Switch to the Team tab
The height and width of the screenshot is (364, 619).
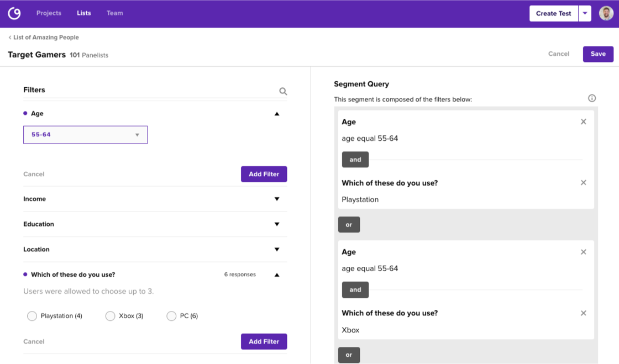pyautogui.click(x=114, y=13)
